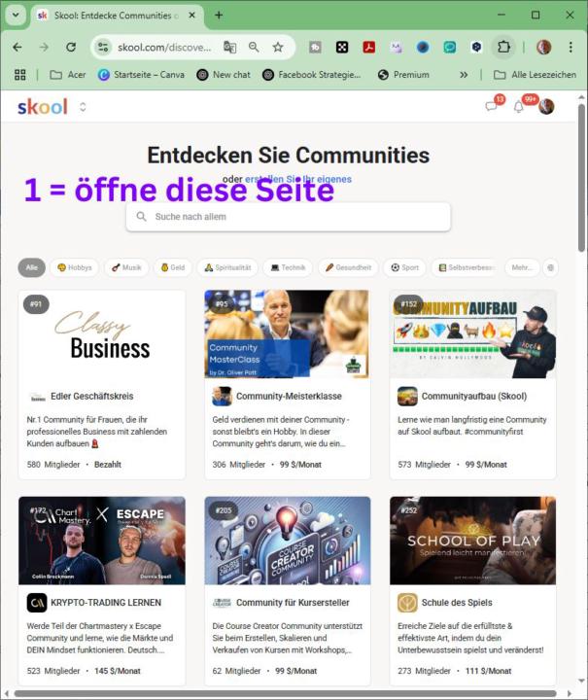Bookmark this page with the star icon
Screen dimensions: 588x700
[x=278, y=47]
